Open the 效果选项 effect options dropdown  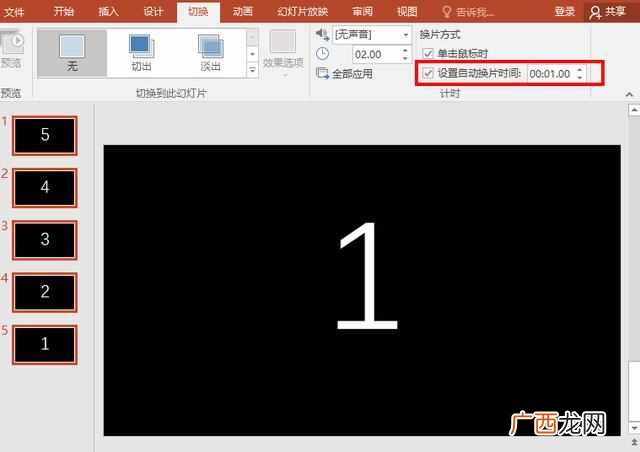[283, 53]
